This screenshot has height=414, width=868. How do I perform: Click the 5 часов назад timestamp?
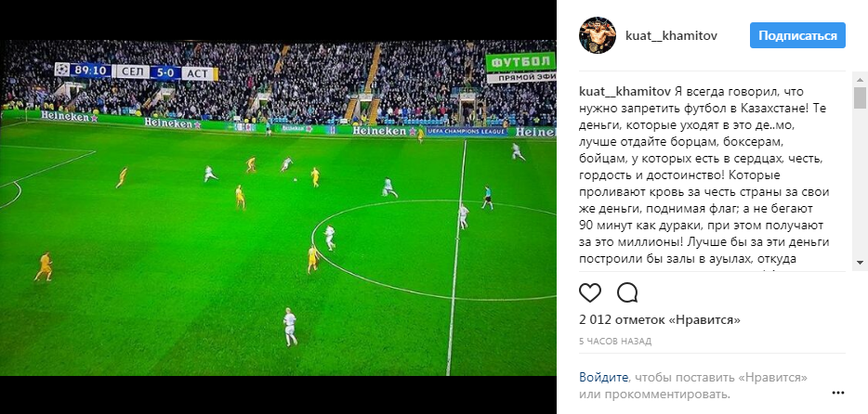(x=615, y=341)
